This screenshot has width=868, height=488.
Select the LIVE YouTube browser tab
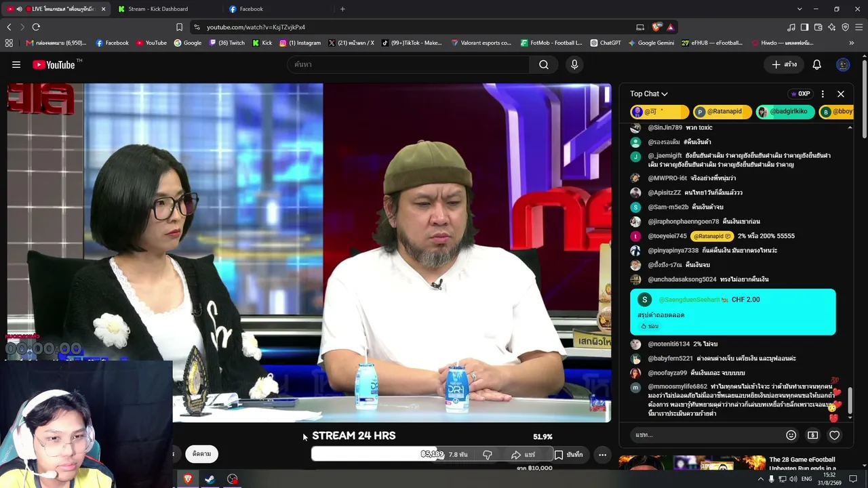(58, 9)
